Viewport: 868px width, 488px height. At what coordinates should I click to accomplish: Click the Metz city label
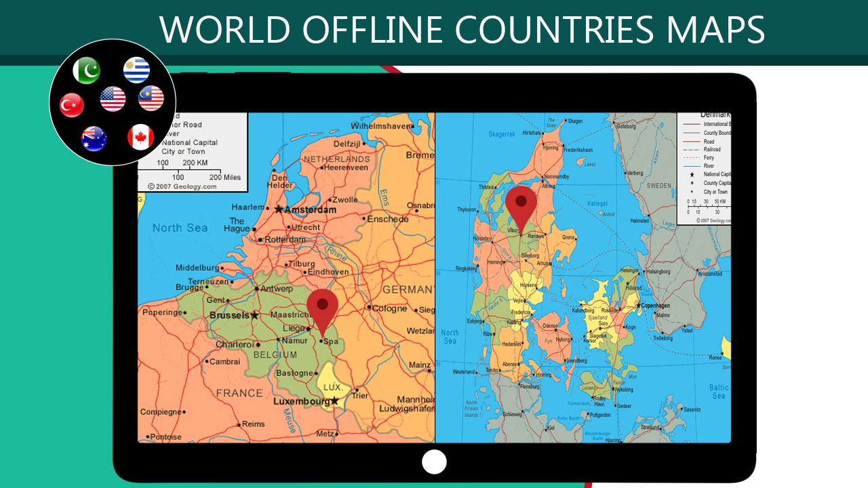[x=325, y=434]
